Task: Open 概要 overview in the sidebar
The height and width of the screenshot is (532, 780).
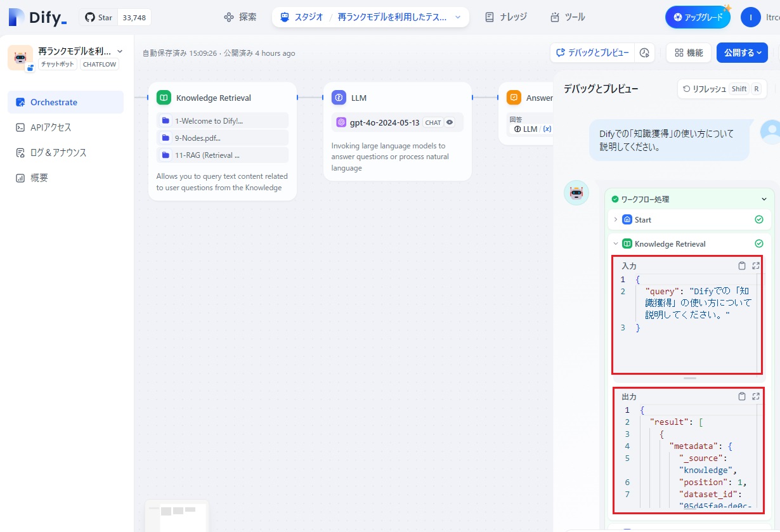Action: pyautogui.click(x=65, y=178)
